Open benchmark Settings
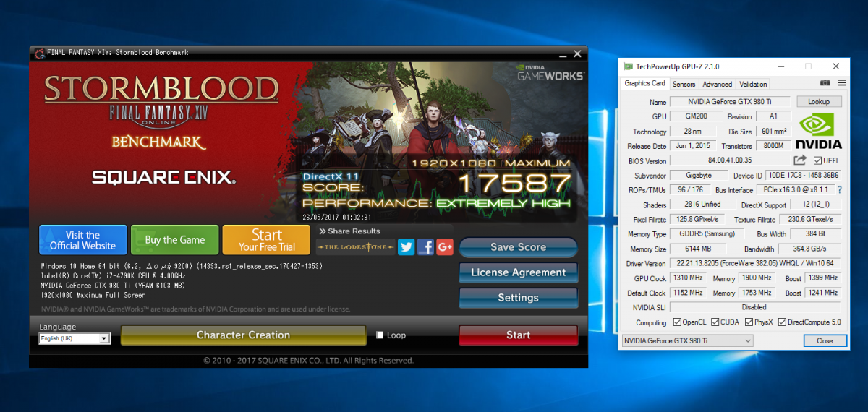 (518, 298)
